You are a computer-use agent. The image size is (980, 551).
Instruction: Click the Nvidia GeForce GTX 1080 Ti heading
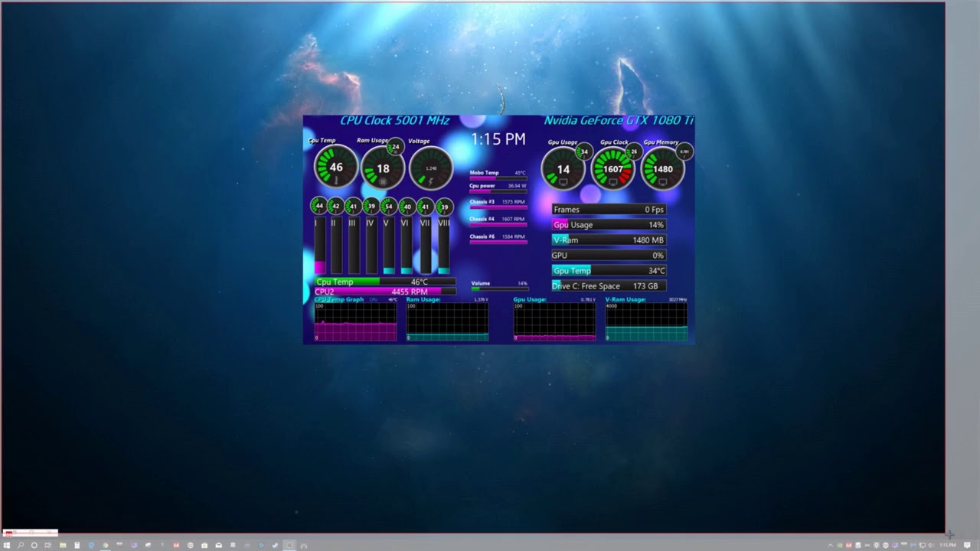tap(619, 120)
